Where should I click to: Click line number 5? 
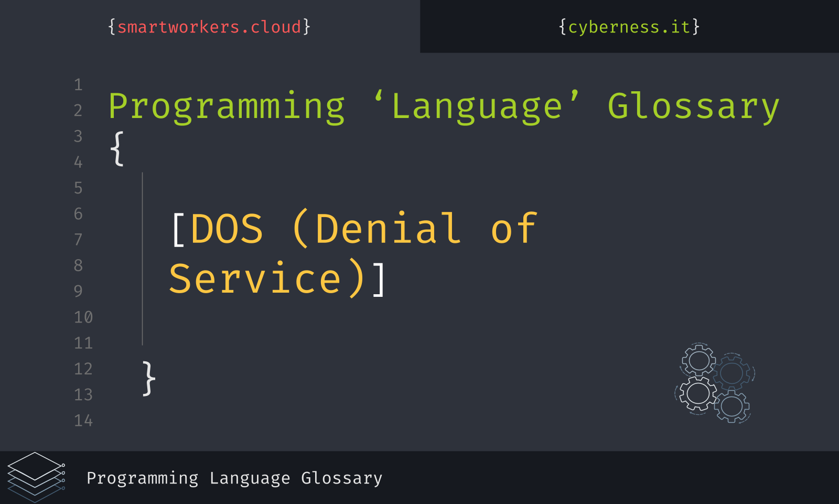[79, 188]
